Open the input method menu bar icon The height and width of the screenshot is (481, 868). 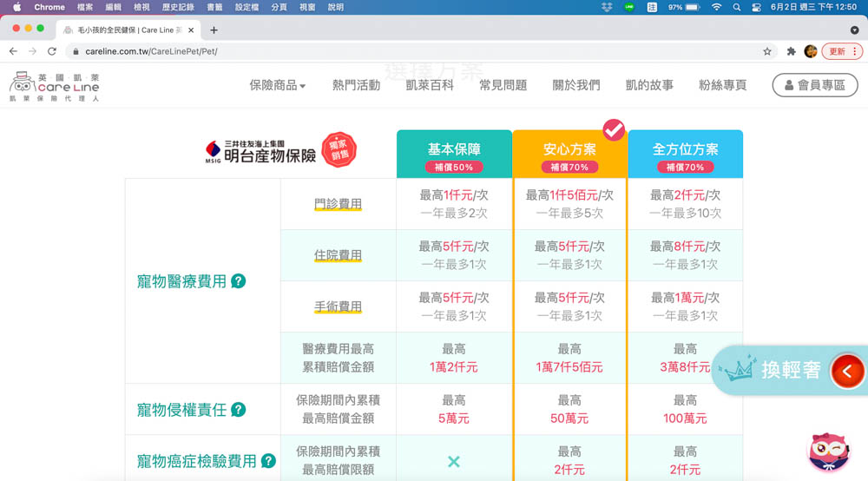point(652,7)
